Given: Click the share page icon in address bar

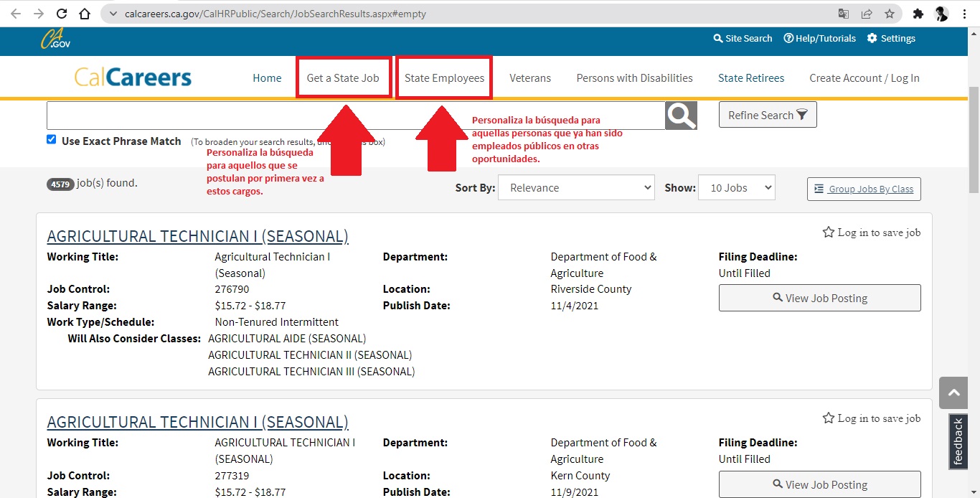Looking at the screenshot, I should coord(867,14).
